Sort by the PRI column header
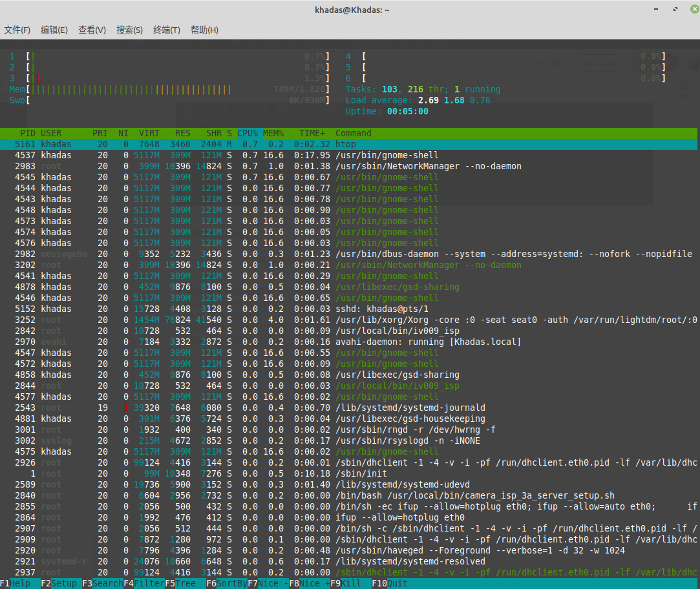Viewport: 700px width, 589px height. [100, 134]
